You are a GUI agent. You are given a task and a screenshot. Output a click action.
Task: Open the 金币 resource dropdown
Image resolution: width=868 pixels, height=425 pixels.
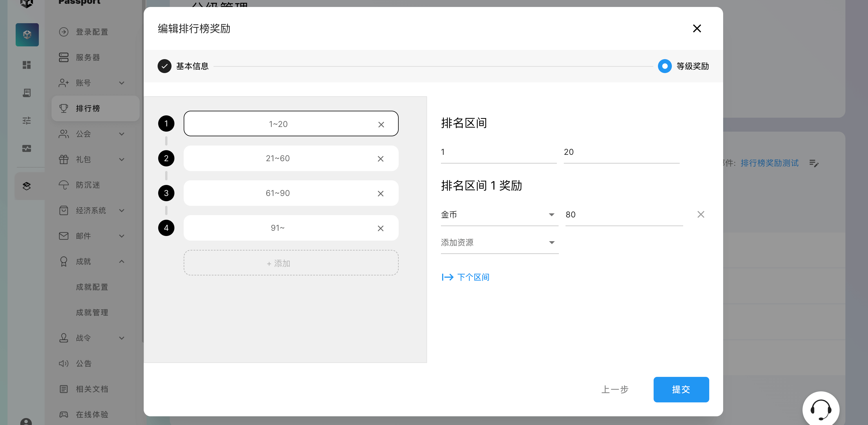pos(499,215)
